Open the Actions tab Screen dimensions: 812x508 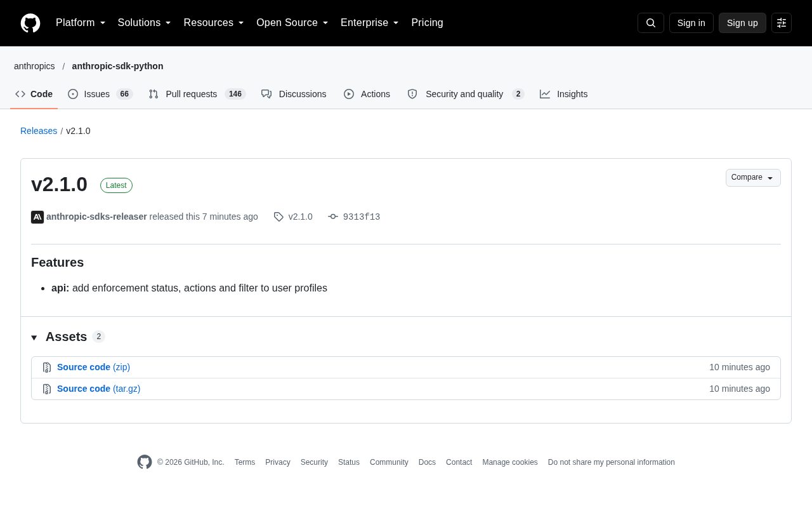pos(367,94)
